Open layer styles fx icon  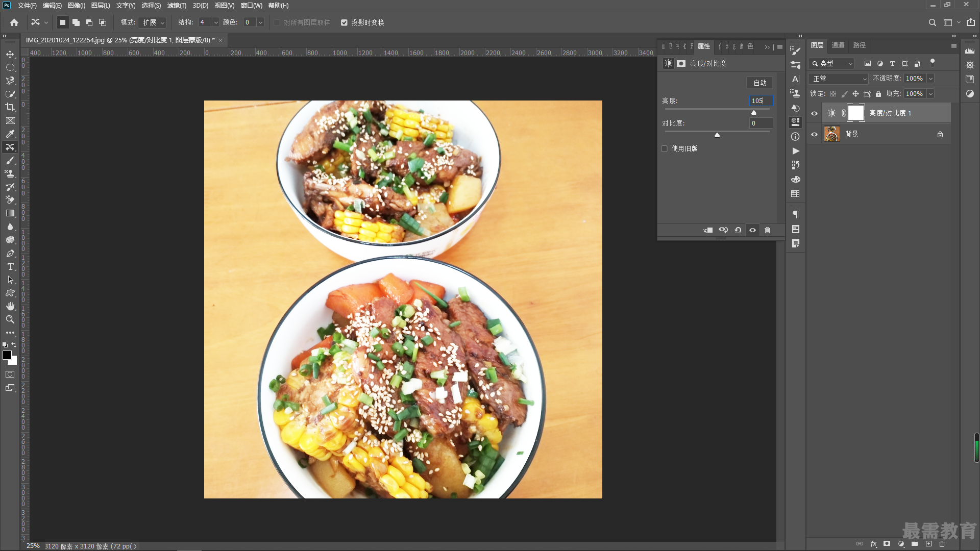point(873,544)
